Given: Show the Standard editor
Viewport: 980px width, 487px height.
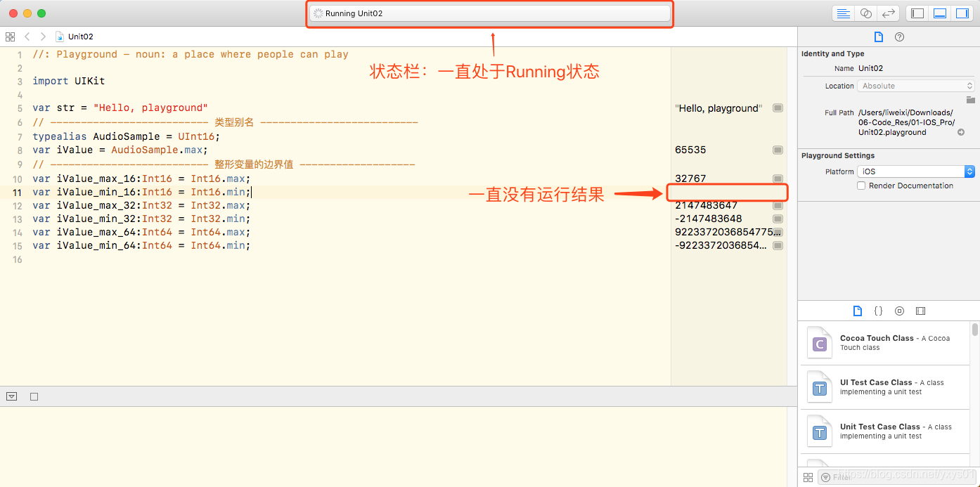Looking at the screenshot, I should point(843,13).
